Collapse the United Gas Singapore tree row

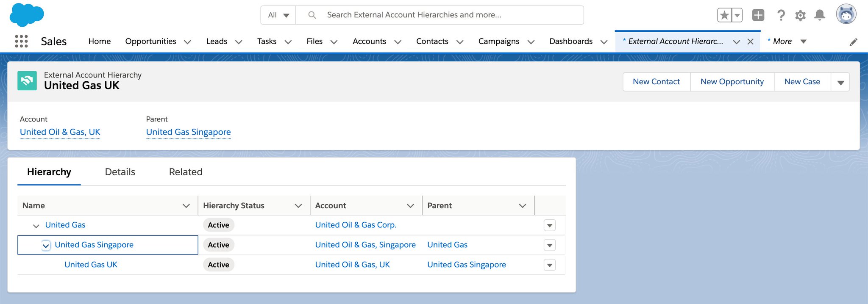click(x=46, y=245)
